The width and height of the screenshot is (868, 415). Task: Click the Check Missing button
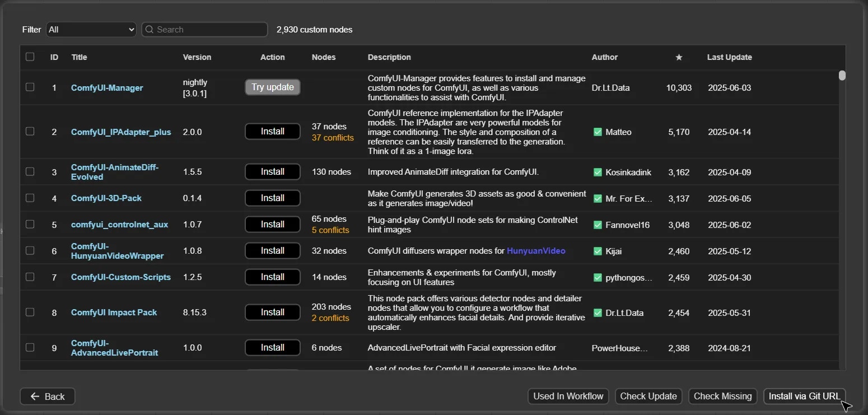(723, 396)
